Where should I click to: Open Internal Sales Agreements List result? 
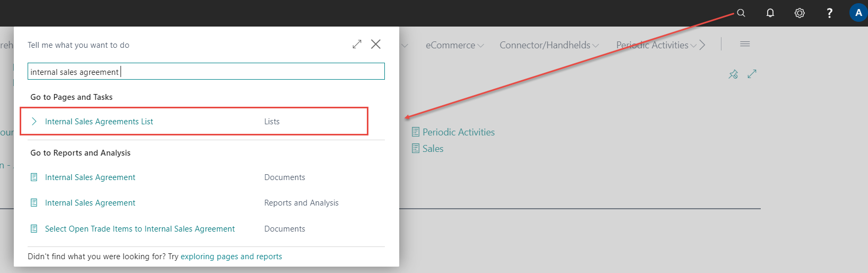click(99, 122)
